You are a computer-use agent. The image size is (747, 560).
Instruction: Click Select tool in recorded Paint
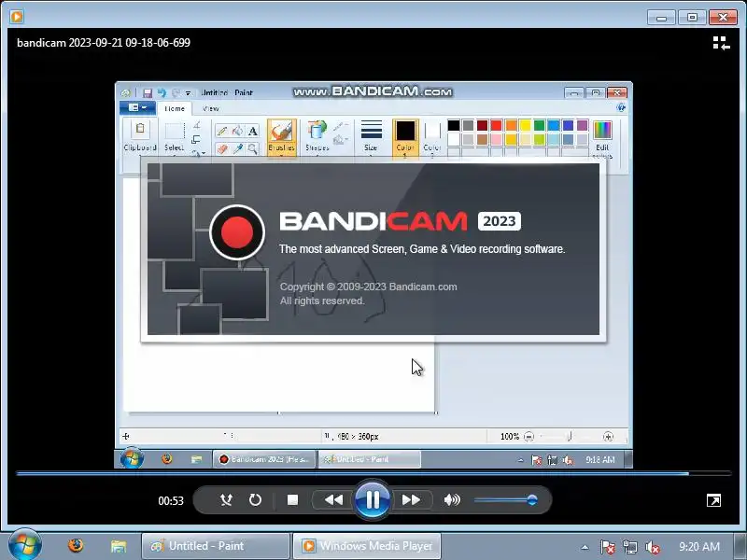(175, 137)
